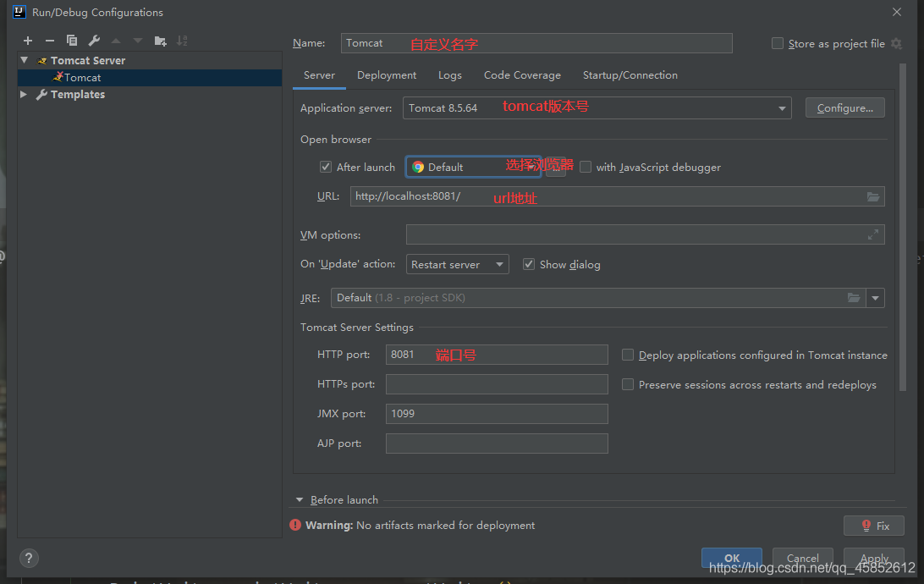Click the Configure... button

coord(845,107)
